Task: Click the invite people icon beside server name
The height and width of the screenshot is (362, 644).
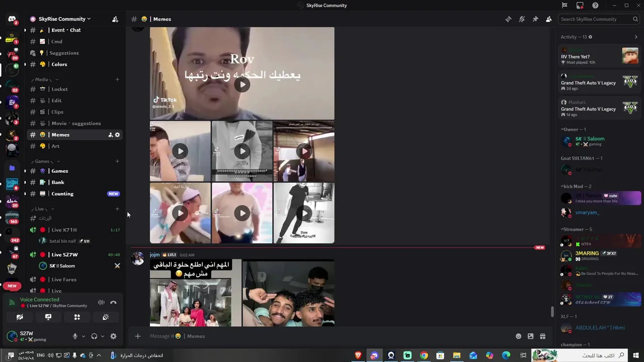Action: click(115, 19)
